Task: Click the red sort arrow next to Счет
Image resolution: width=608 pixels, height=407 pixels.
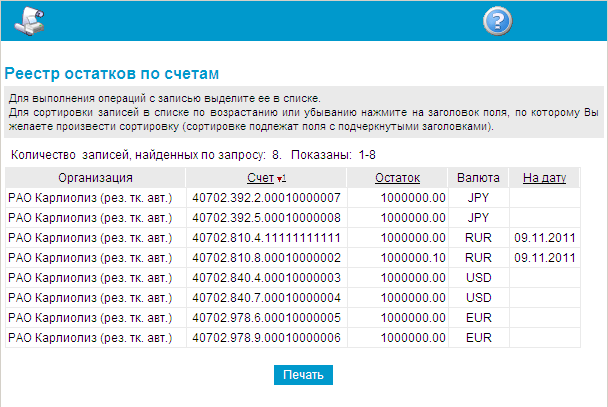Action: [282, 178]
